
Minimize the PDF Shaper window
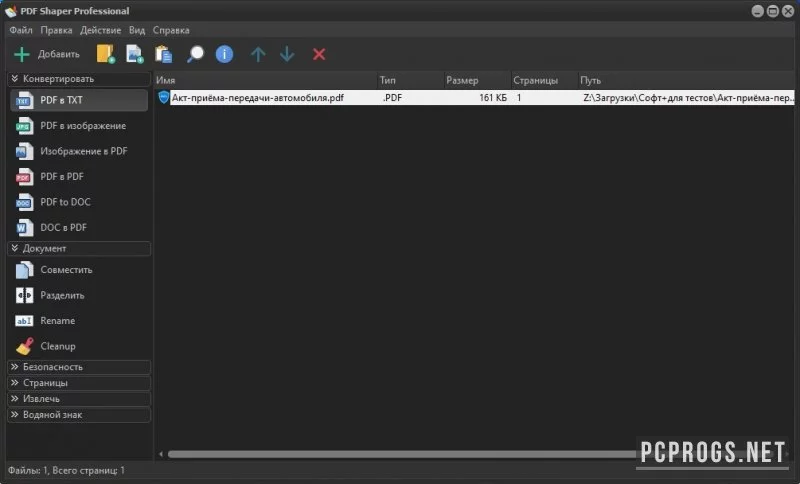758,11
